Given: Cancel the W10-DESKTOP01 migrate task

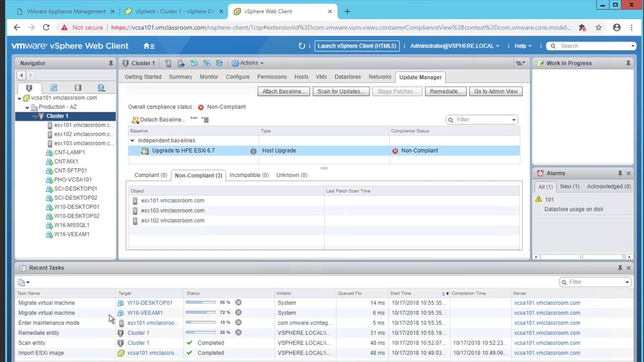Looking at the screenshot, I should (238, 303).
